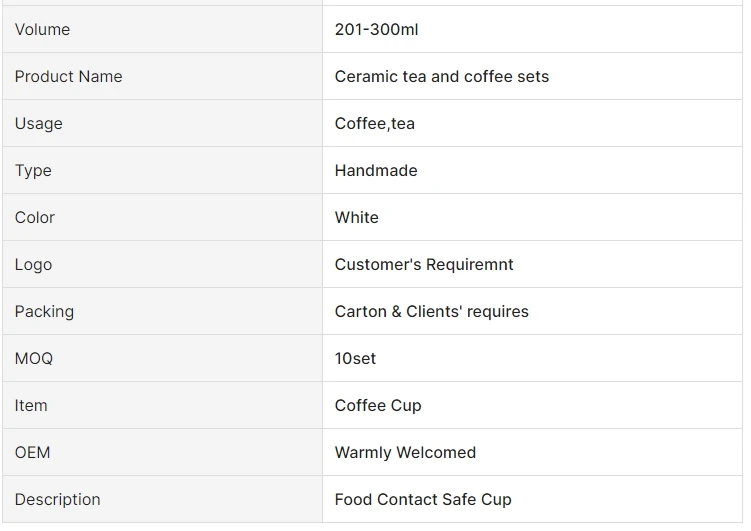Click the Usage row label
The width and height of the screenshot is (751, 531).
(x=38, y=124)
